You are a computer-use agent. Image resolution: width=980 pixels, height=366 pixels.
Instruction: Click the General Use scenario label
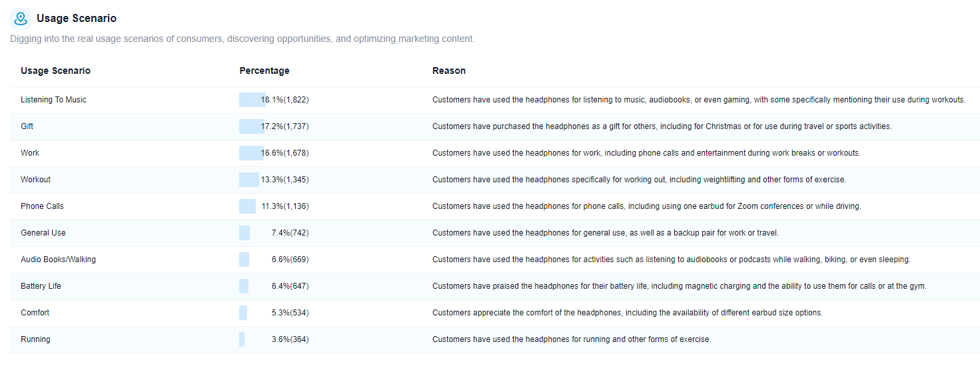43,233
